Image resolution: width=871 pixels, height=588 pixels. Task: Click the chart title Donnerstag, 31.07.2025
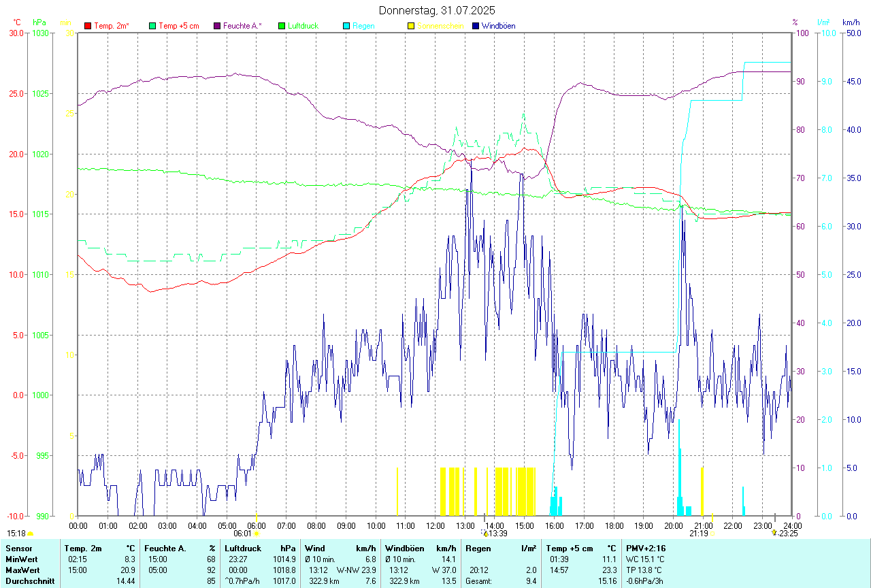pos(437,10)
